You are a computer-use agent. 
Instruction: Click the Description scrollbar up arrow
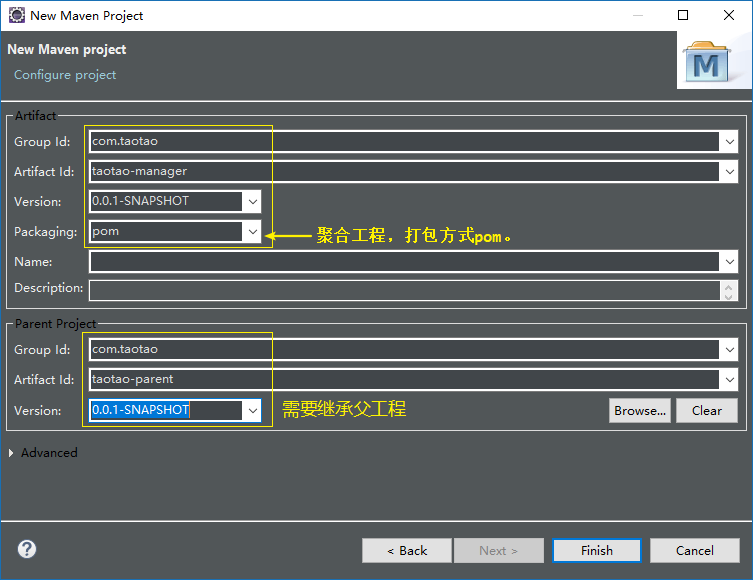[x=729, y=287]
